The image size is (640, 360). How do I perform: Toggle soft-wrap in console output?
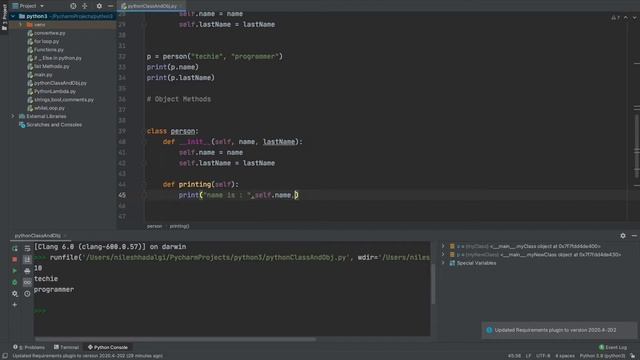click(27, 249)
